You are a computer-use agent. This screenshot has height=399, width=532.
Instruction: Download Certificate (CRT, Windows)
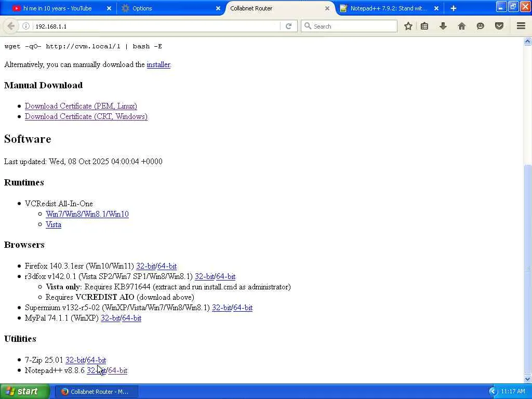86,116
